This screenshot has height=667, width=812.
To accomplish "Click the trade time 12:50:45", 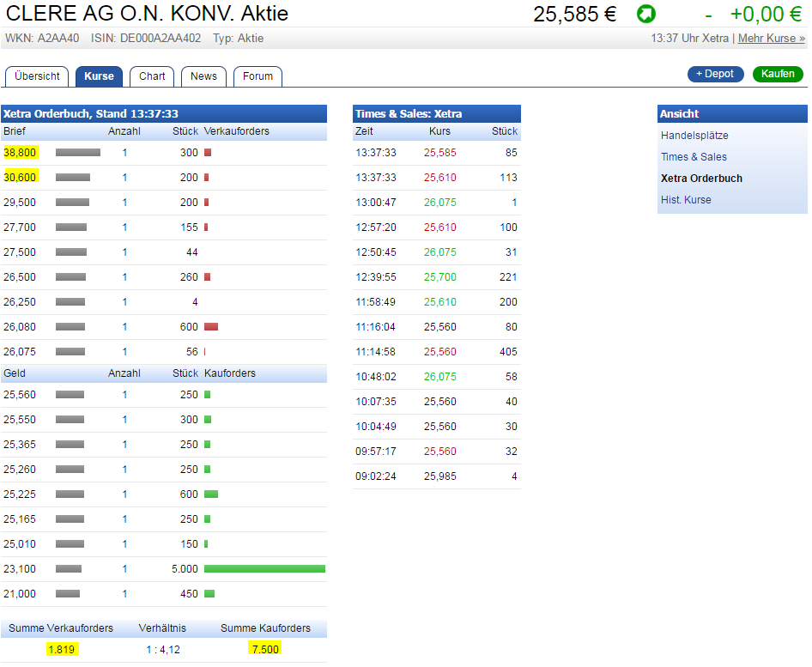I will point(376,252).
